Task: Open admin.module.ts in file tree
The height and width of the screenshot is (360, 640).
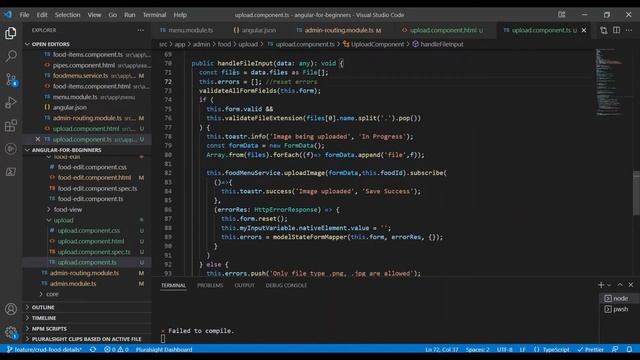Action: pos(73,283)
